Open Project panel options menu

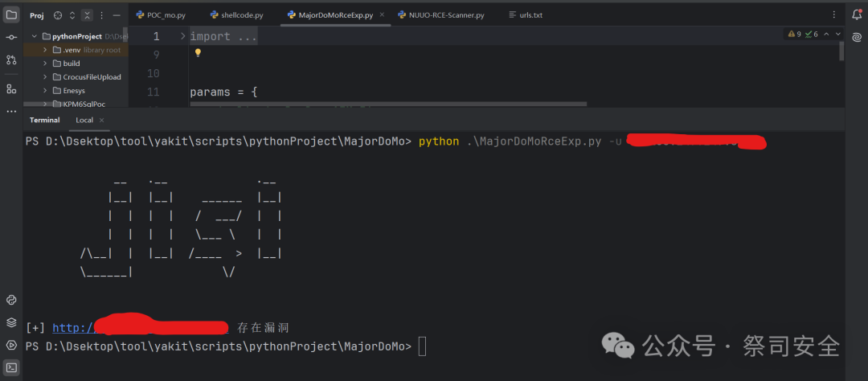(102, 15)
